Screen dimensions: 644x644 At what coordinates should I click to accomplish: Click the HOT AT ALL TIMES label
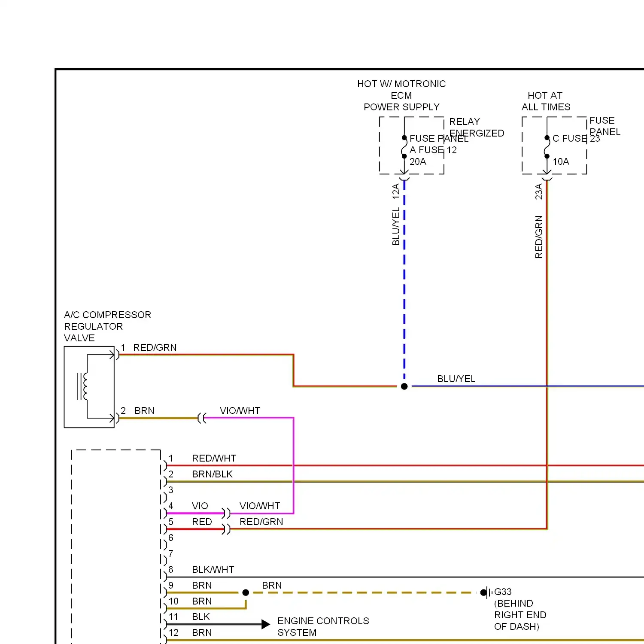tap(546, 101)
